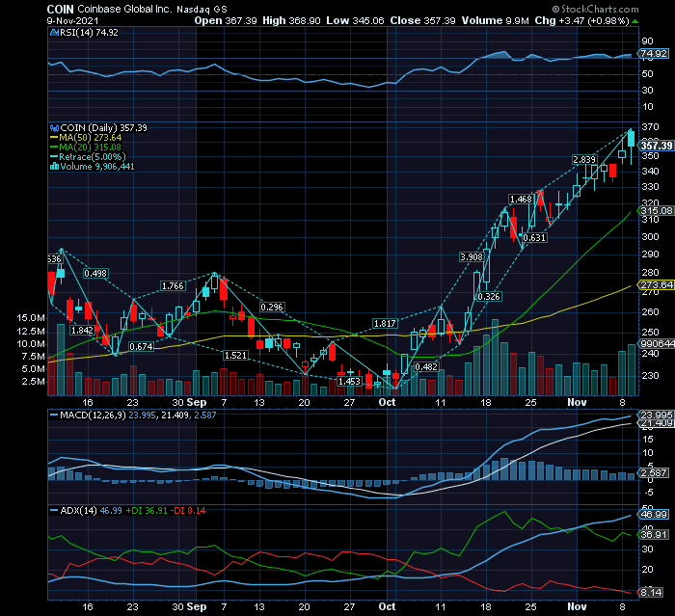
Task: Click the copyright symbol before StockCharts.com
Action: point(555,9)
